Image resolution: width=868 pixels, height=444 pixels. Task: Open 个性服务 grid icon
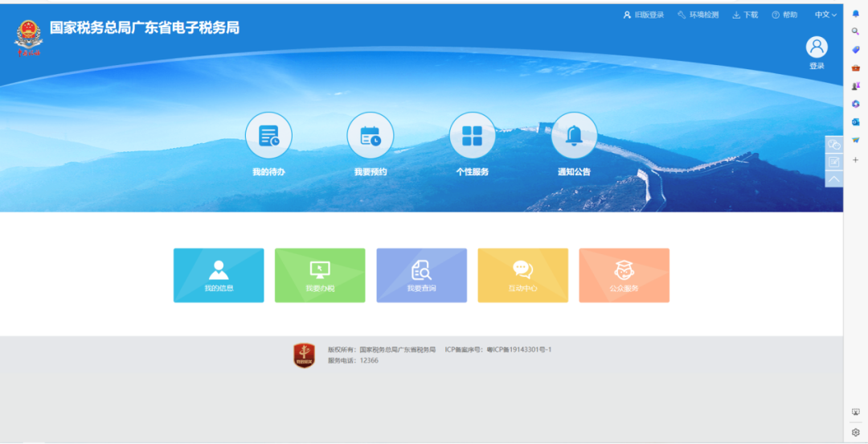pyautogui.click(x=473, y=136)
